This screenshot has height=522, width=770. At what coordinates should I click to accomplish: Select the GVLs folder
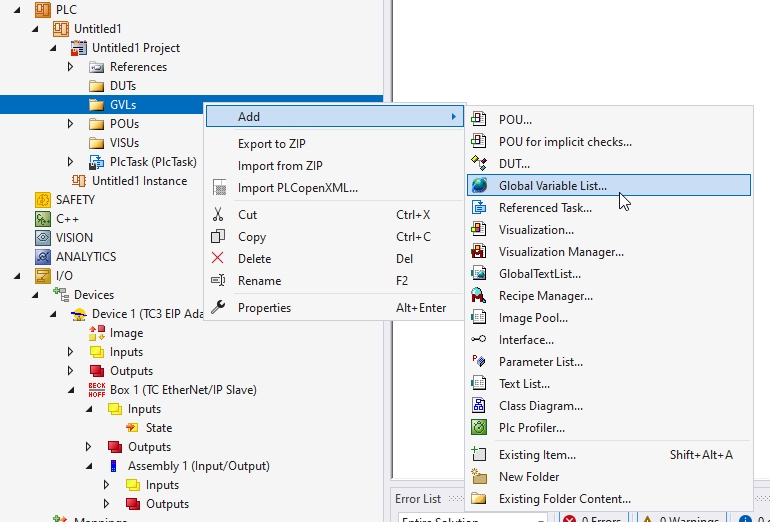click(123, 105)
